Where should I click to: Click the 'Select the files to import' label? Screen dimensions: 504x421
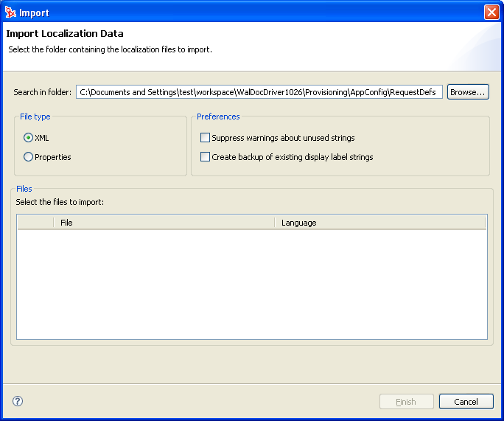click(60, 202)
